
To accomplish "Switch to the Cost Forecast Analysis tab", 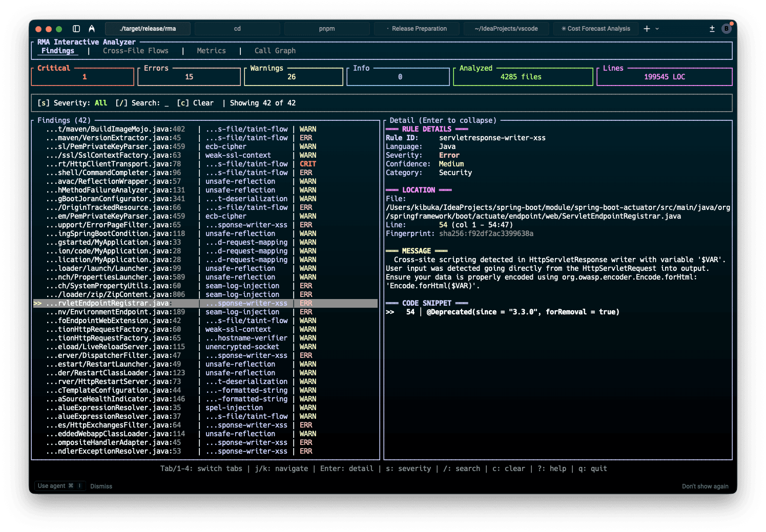I will (596, 29).
